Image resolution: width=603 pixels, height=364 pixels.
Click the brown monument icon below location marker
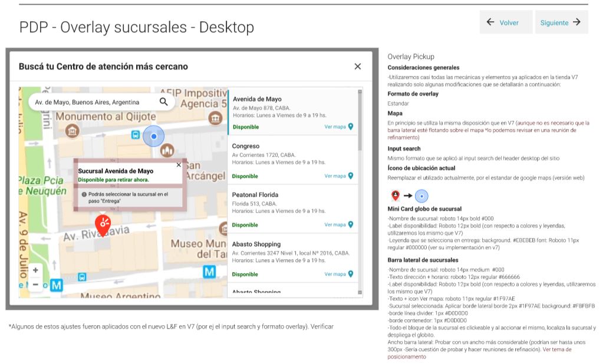(167, 150)
